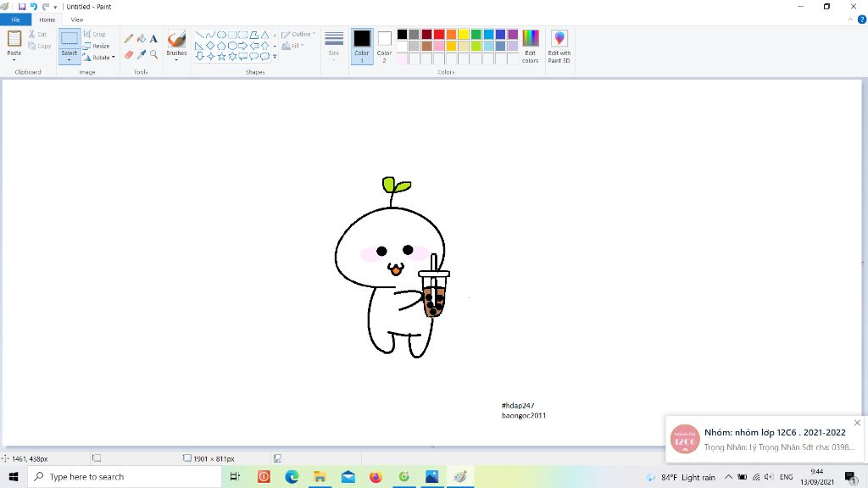Choose the Pentagon shape

pyautogui.click(x=221, y=46)
